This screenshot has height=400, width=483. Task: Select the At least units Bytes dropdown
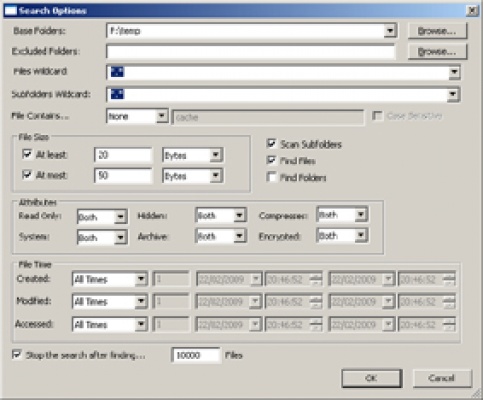[x=193, y=155]
